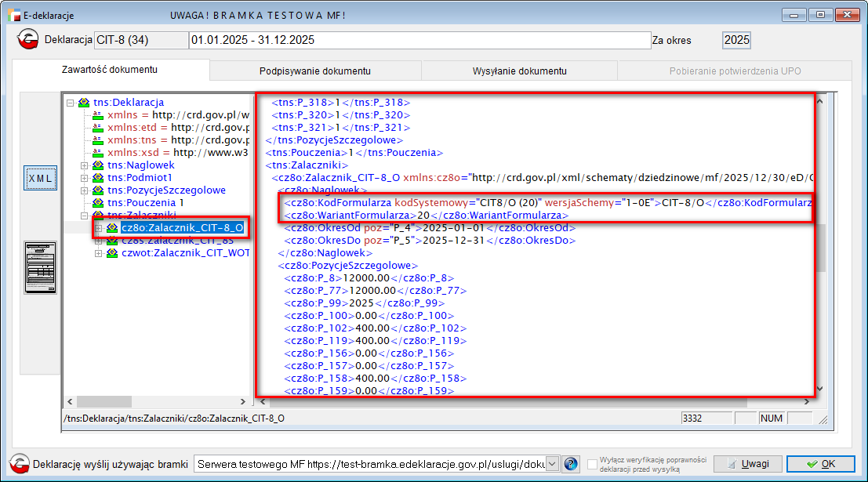Click the xmlns:etd attribute icon
The height and width of the screenshot is (482, 868).
pyautogui.click(x=98, y=128)
